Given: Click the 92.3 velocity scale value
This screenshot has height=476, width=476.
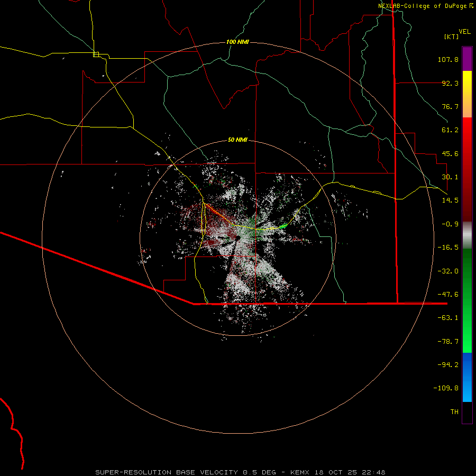Looking at the screenshot, I should 450,83.
